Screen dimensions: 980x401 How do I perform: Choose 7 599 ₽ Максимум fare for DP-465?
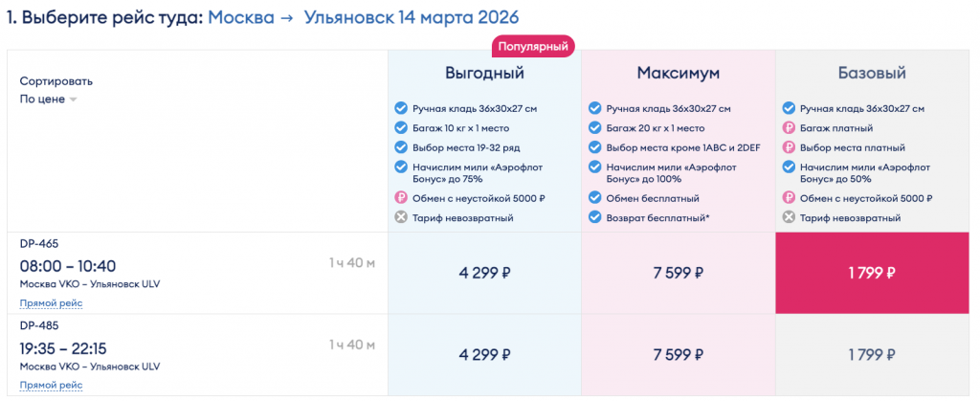[678, 272]
